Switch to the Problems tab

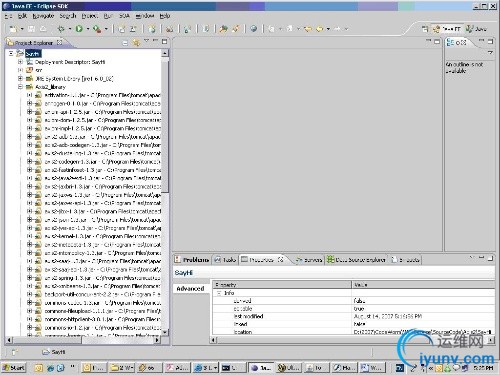192,260
